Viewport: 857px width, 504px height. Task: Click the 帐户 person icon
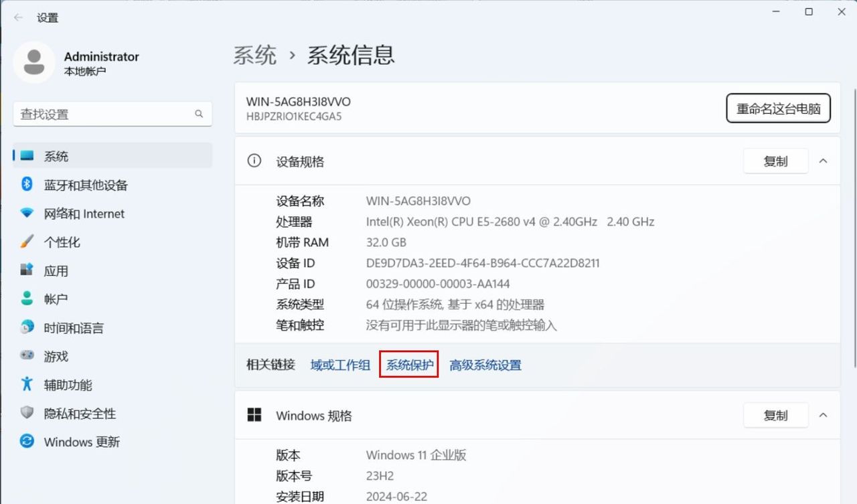pos(27,299)
